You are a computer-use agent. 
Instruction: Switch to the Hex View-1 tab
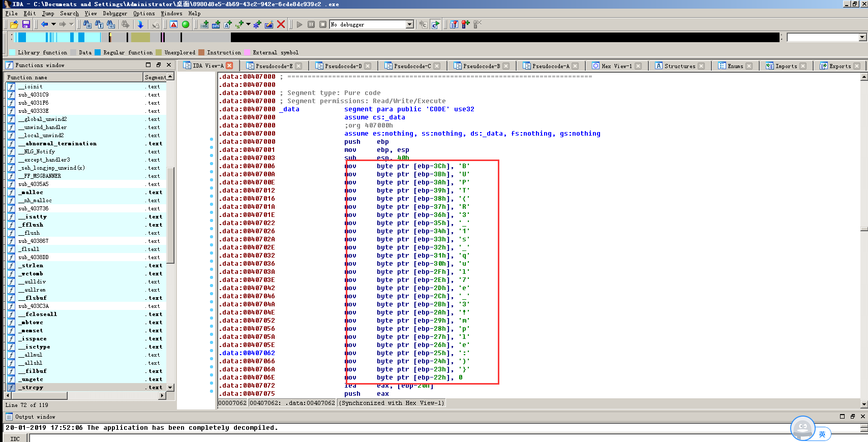(x=616, y=66)
